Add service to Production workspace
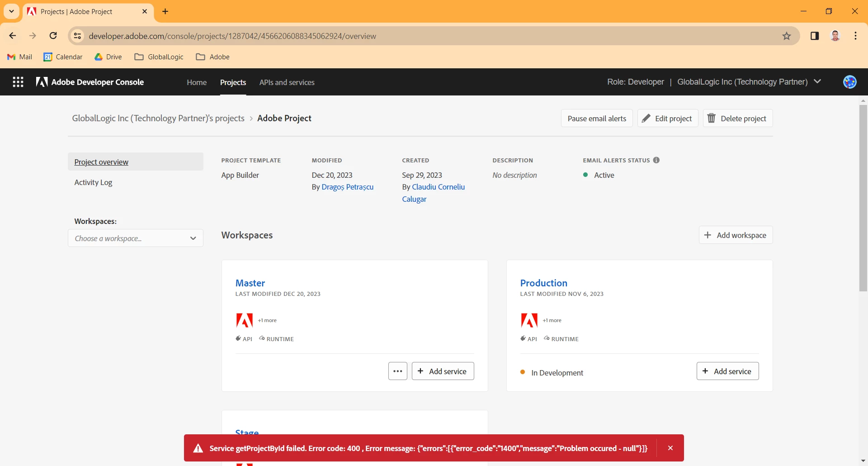Image resolution: width=868 pixels, height=466 pixels. point(728,371)
